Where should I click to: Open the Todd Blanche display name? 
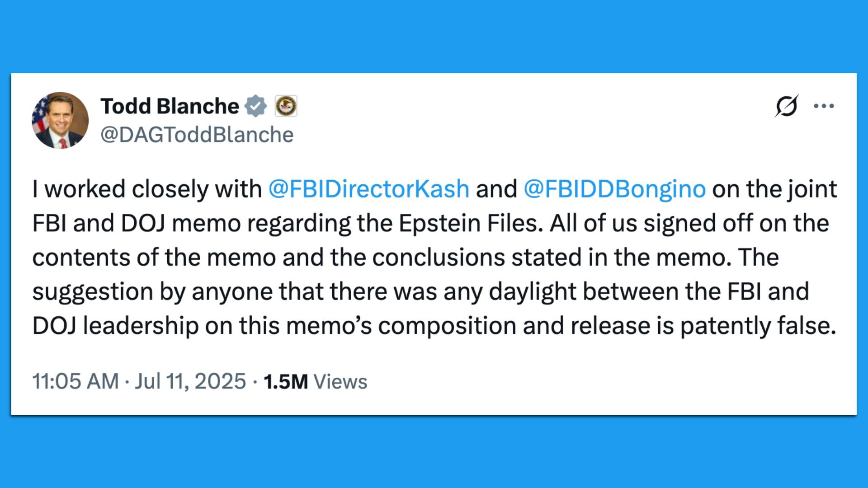click(170, 106)
